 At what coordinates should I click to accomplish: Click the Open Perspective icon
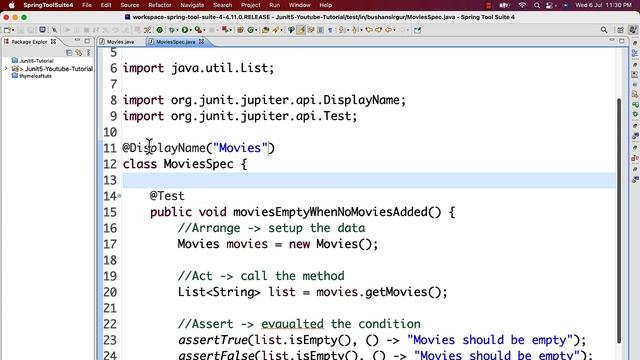coord(620,30)
